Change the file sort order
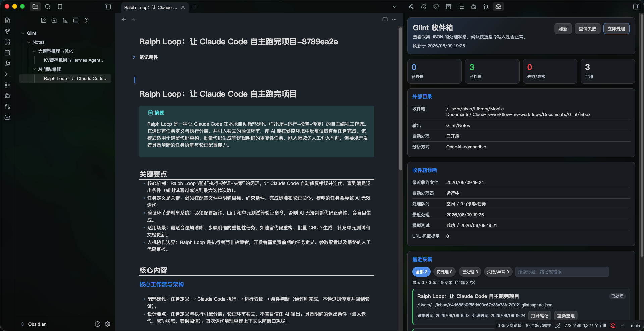Image resolution: width=644 pixels, height=331 pixels. [x=65, y=20]
